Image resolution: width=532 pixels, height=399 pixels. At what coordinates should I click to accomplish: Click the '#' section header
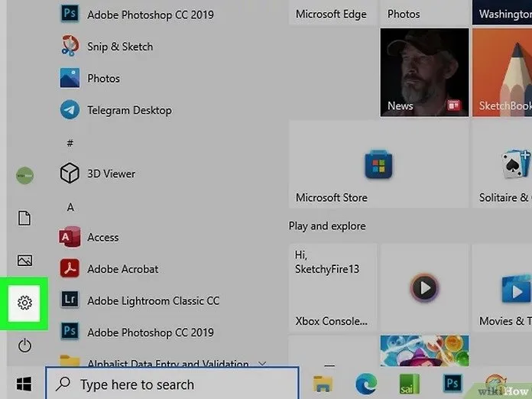click(x=70, y=143)
